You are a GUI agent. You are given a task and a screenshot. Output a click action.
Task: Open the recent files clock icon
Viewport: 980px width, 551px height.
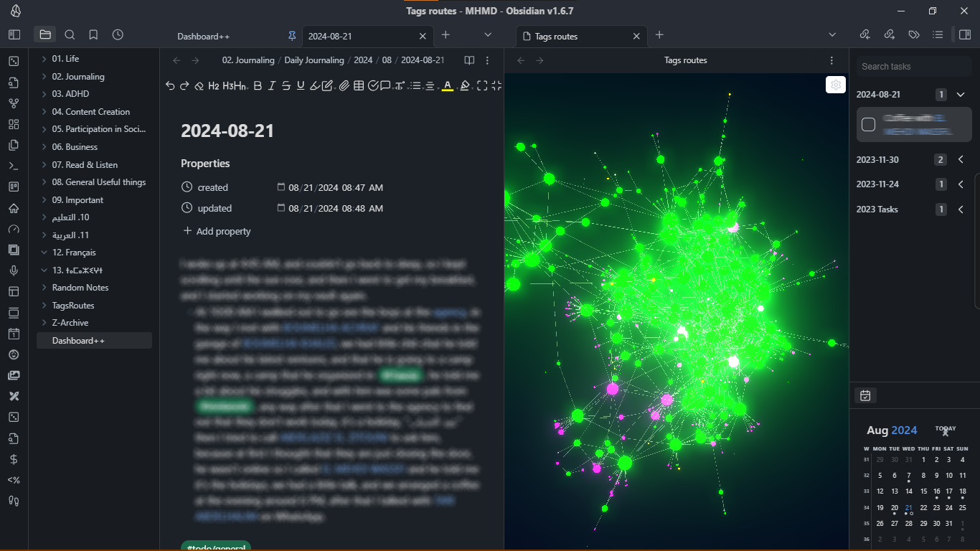click(118, 34)
